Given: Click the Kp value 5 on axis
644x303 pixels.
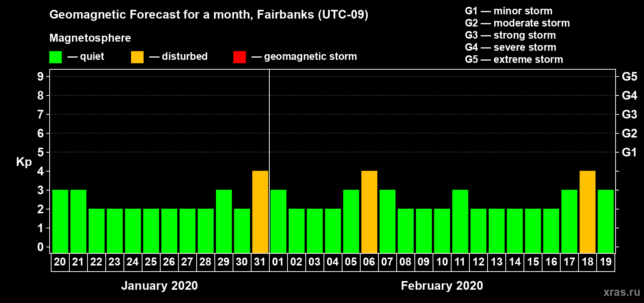Looking at the screenshot, I should [x=41, y=152].
